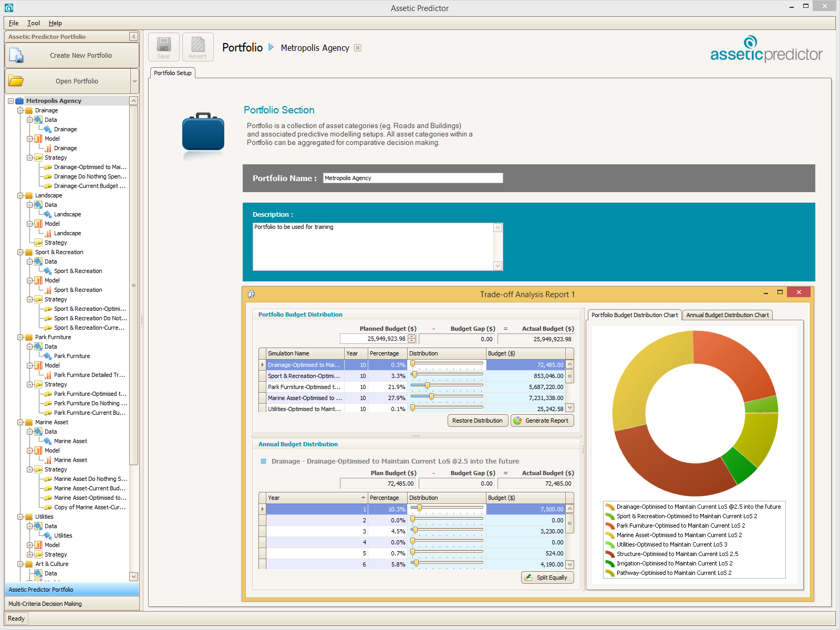Click the Portfolio Name input field
840x630 pixels.
(413, 178)
